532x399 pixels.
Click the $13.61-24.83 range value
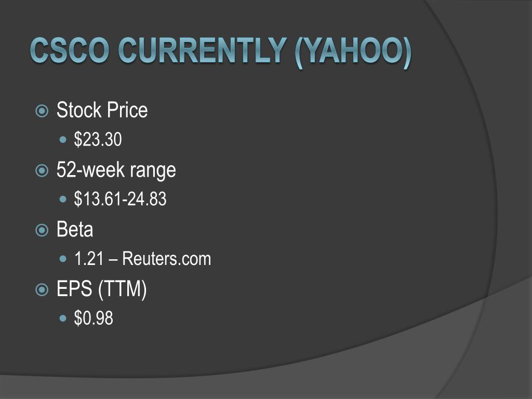tap(120, 199)
